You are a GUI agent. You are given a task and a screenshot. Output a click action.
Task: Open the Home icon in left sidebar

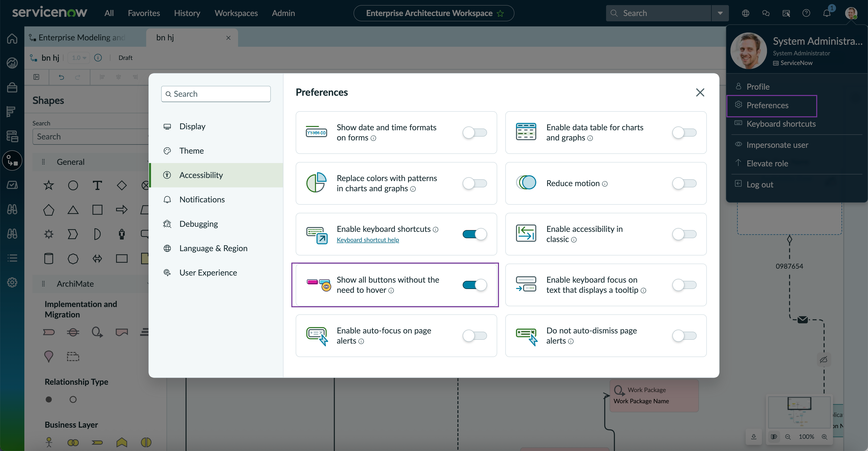(x=12, y=38)
